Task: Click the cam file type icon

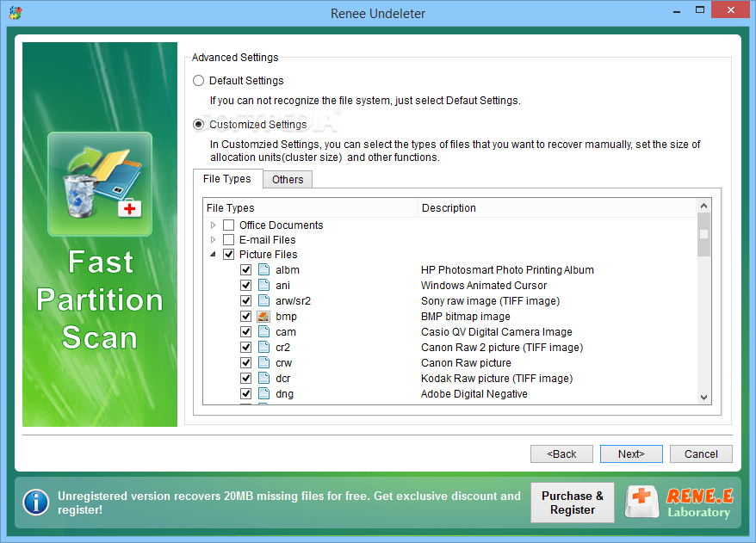Action: [263, 331]
